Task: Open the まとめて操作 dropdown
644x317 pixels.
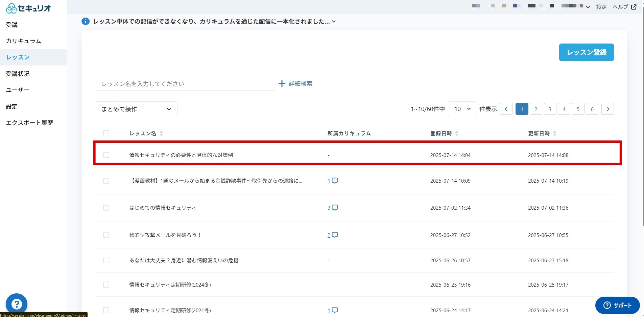Action: [136, 109]
